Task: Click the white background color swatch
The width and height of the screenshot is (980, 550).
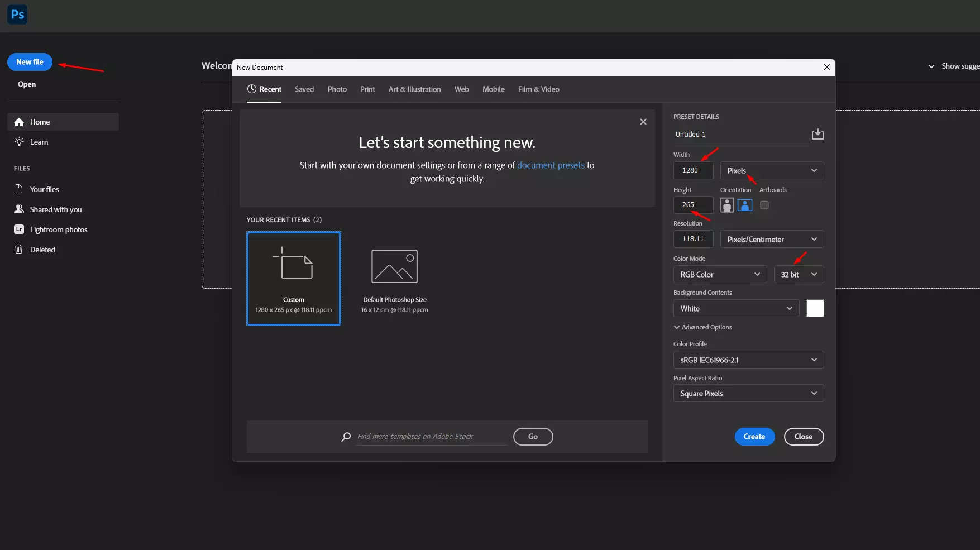Action: click(x=815, y=308)
